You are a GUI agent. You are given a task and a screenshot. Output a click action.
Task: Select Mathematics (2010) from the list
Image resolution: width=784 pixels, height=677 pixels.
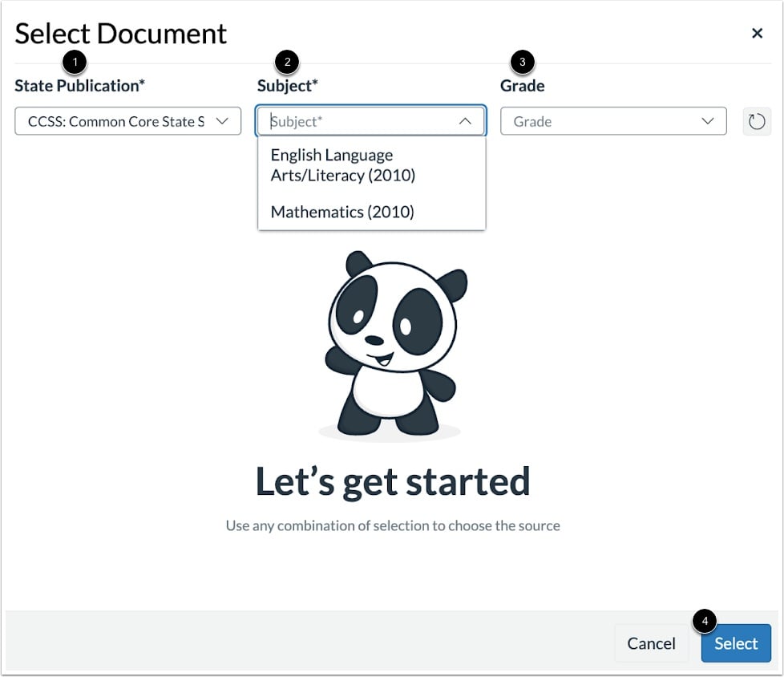point(342,212)
